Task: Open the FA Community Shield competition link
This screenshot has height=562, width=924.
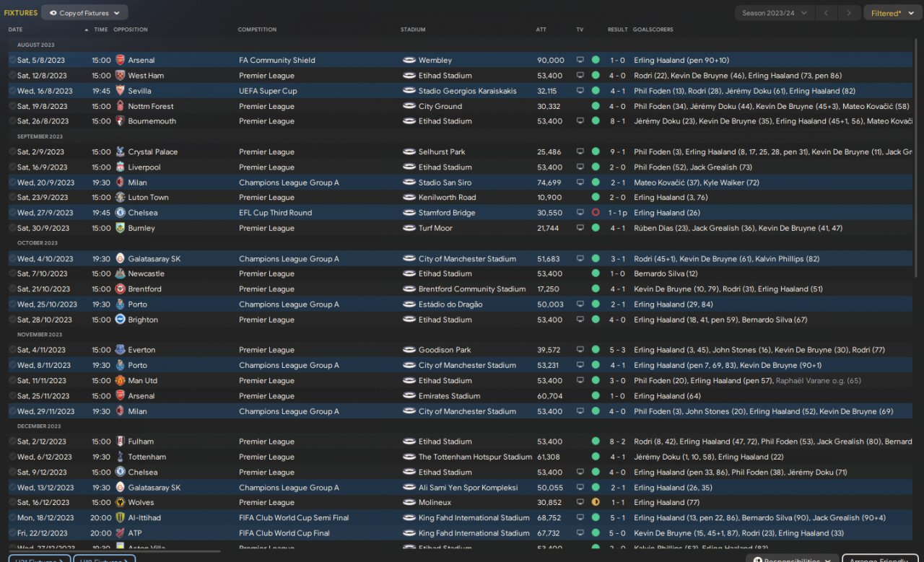Action: click(276, 61)
